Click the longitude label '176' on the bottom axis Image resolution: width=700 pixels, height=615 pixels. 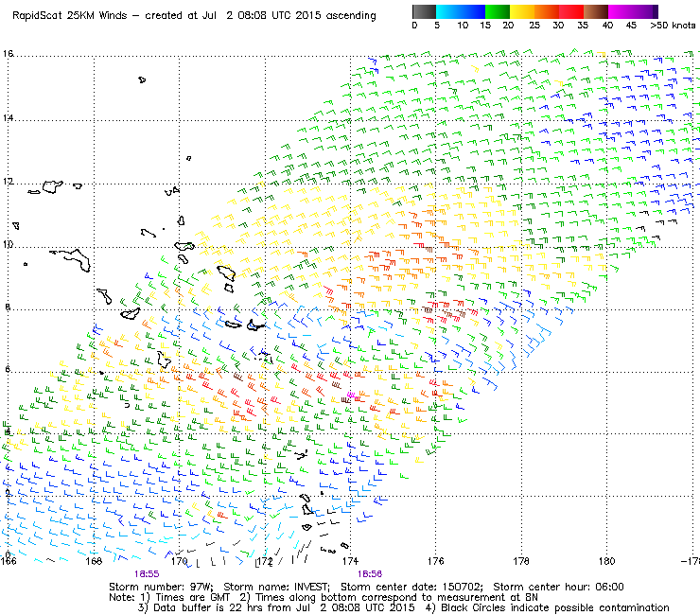(436, 561)
